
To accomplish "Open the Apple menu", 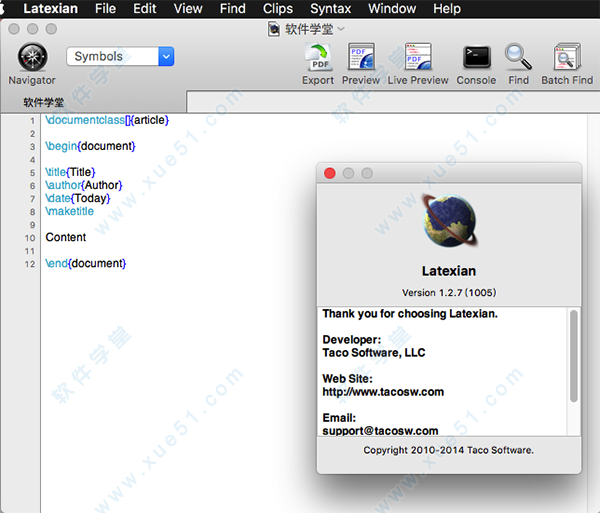I will [2, 8].
